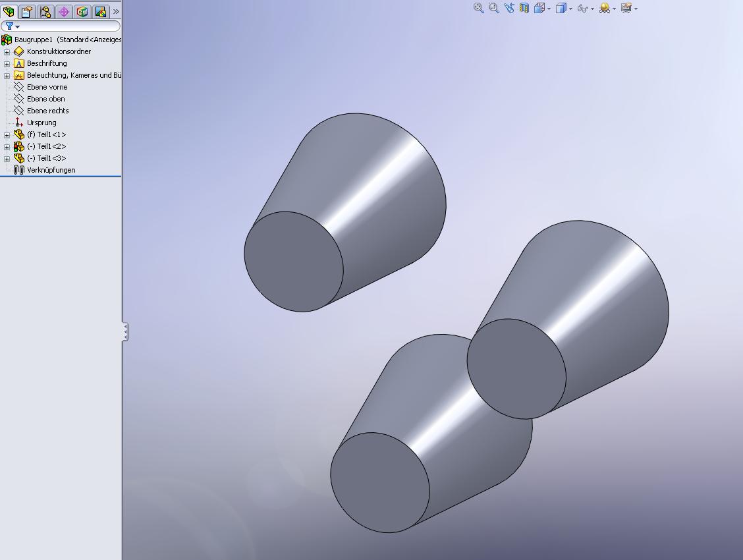
Task: Expand the Konstruktionsordner node
Action: 7,52
